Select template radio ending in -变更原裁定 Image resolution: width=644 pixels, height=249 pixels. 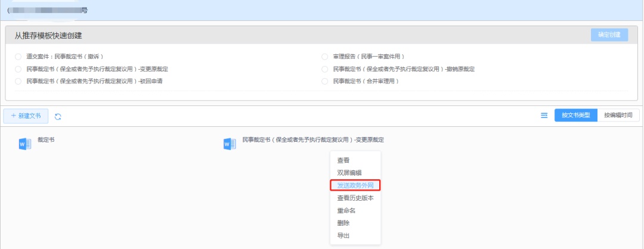coord(18,69)
